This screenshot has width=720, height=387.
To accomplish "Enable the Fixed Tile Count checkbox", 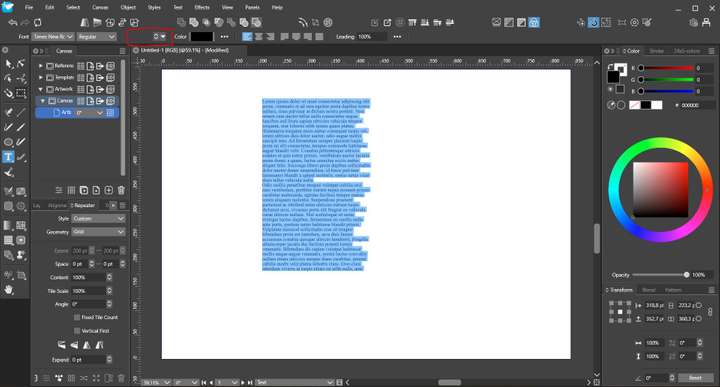I will tap(77, 317).
